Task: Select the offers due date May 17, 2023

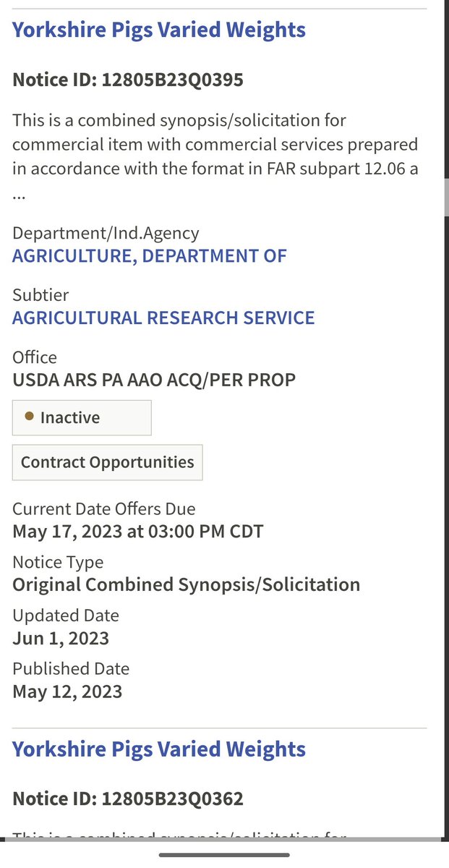Action: [x=137, y=532]
